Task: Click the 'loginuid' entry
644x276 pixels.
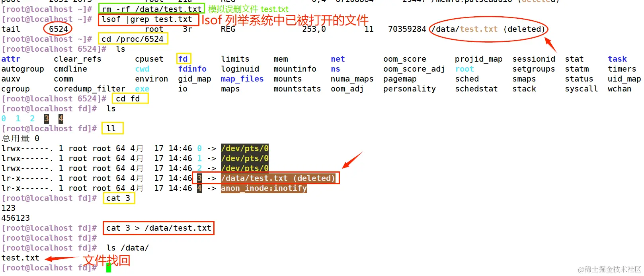Action: [x=240, y=69]
